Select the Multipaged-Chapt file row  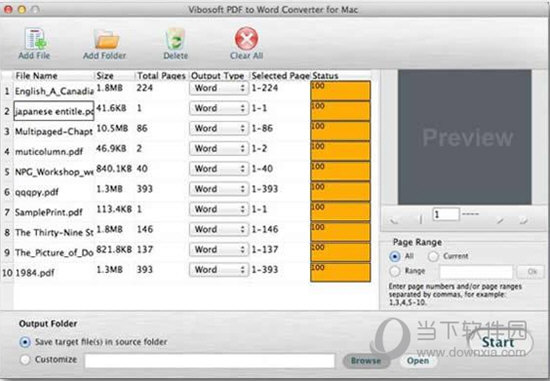click(54, 132)
